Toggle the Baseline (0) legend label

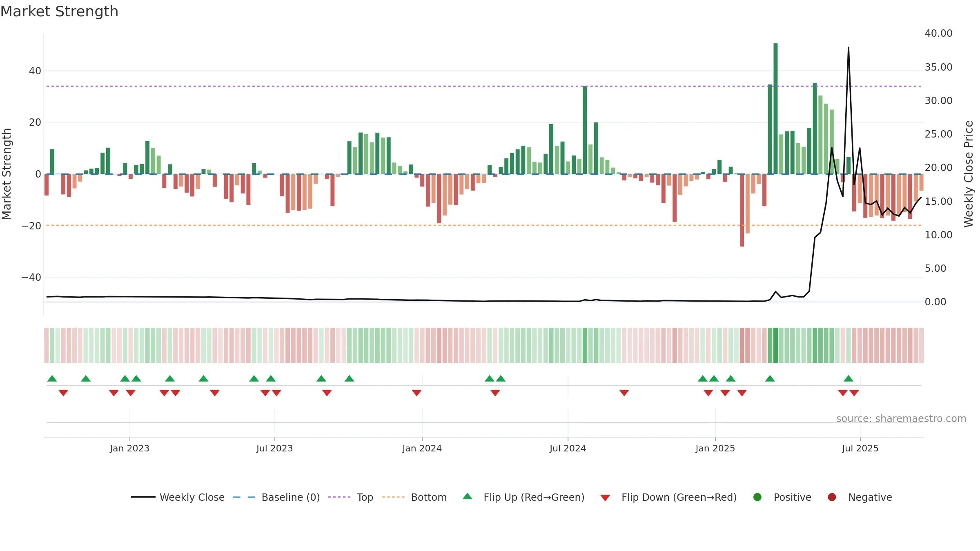(x=291, y=497)
